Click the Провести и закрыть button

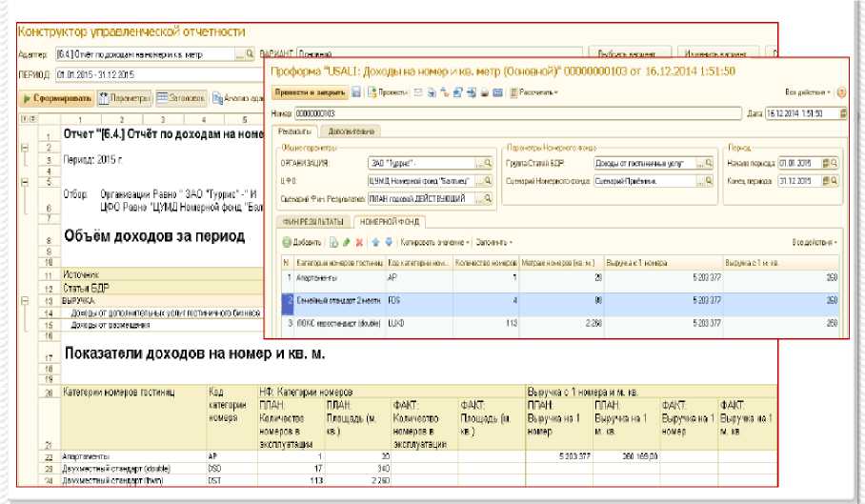(309, 92)
